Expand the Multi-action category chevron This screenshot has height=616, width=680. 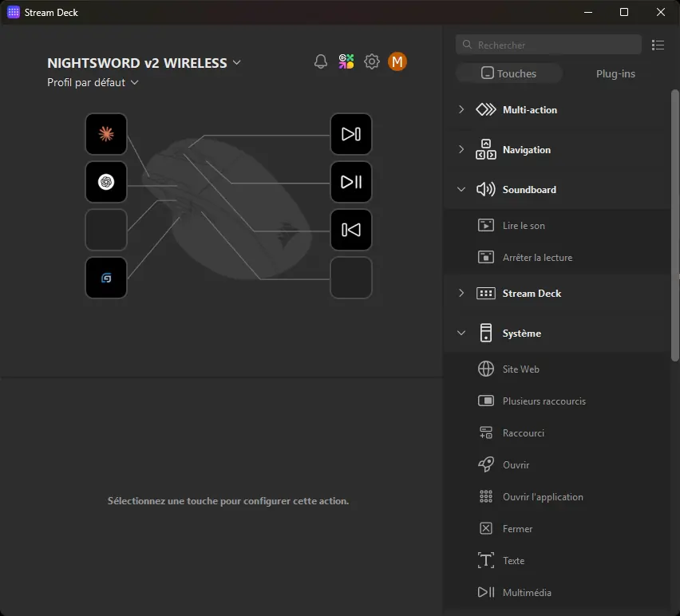(x=461, y=109)
